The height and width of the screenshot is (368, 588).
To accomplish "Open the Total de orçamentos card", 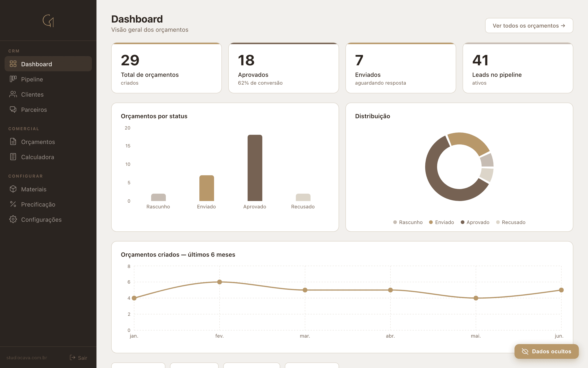I will click(x=167, y=68).
